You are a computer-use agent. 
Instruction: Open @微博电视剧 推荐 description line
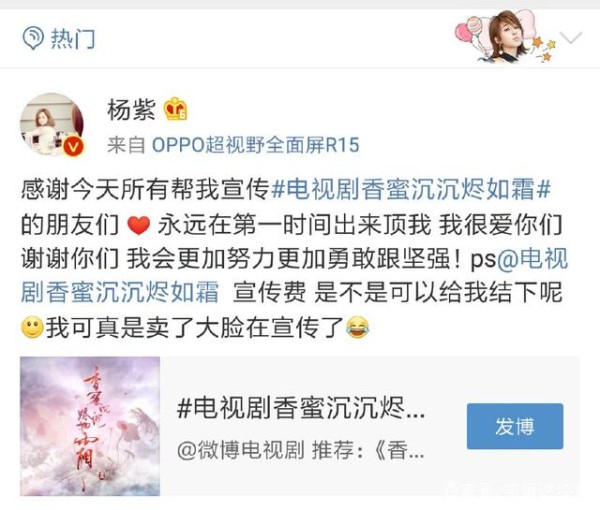click(x=301, y=450)
